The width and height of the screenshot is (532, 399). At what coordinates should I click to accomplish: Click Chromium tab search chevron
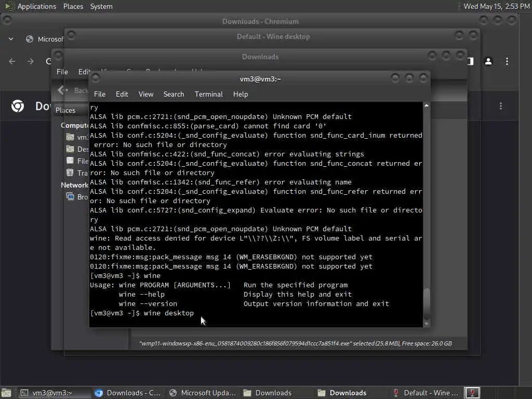click(11, 39)
